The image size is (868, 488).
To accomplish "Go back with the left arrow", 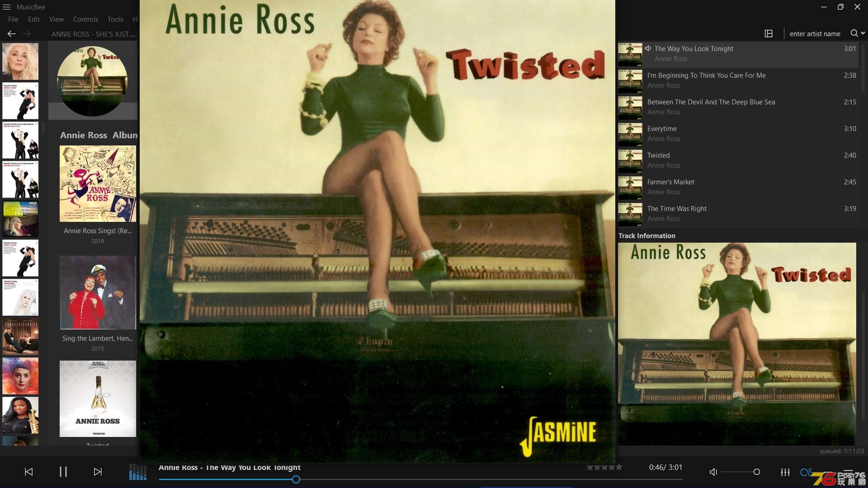I will coord(12,34).
